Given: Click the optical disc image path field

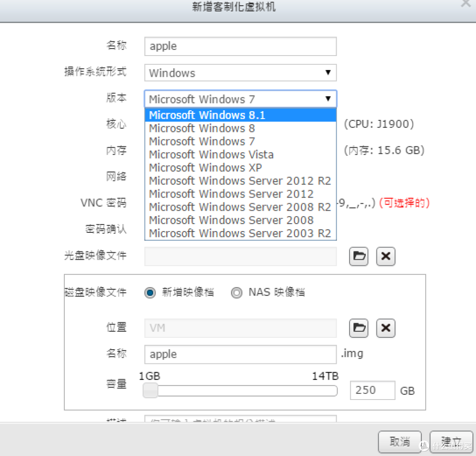Looking at the screenshot, I should coord(241,256).
